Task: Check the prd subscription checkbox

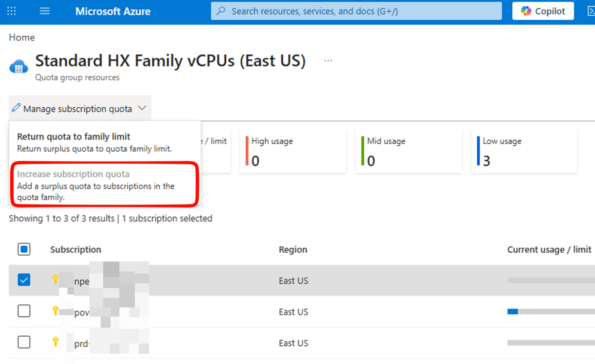Action: (x=24, y=342)
